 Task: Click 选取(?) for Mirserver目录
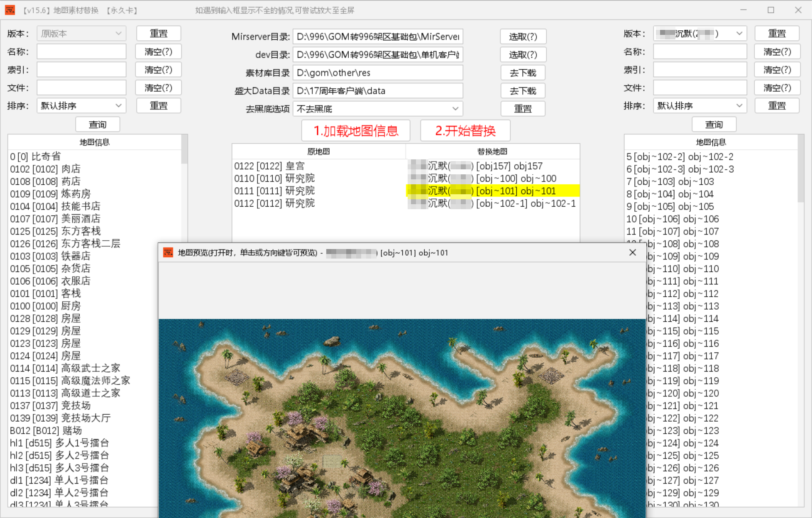(523, 37)
